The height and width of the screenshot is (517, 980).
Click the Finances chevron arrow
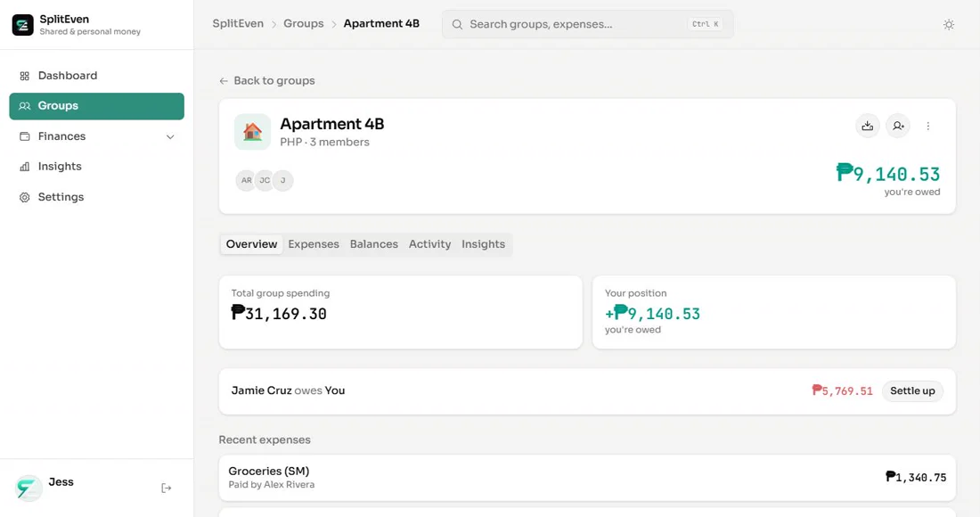[x=170, y=137]
